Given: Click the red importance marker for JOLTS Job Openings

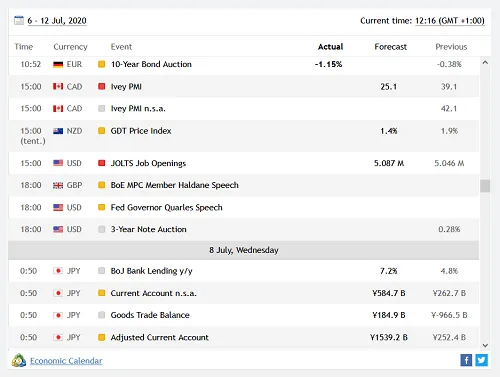Looking at the screenshot, I should point(102,163).
